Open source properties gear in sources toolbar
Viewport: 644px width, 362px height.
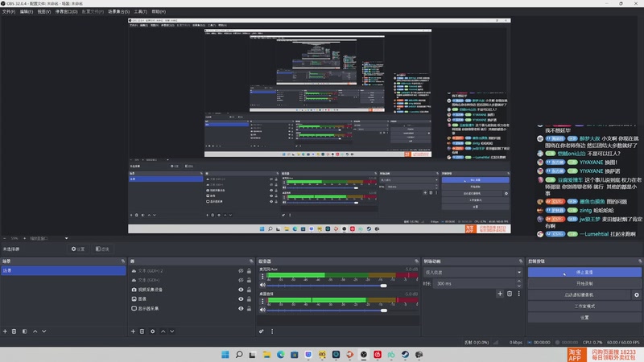pos(152,331)
